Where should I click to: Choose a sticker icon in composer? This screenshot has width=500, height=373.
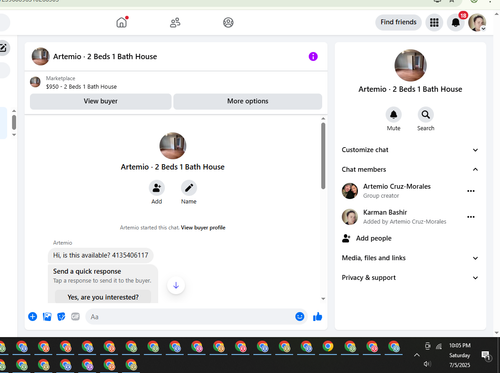[x=61, y=316]
